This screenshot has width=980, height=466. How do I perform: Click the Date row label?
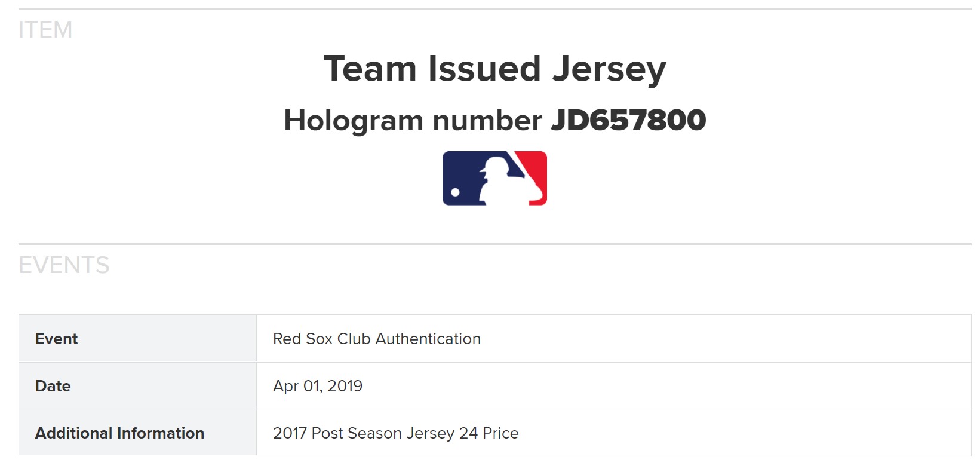[x=53, y=386]
